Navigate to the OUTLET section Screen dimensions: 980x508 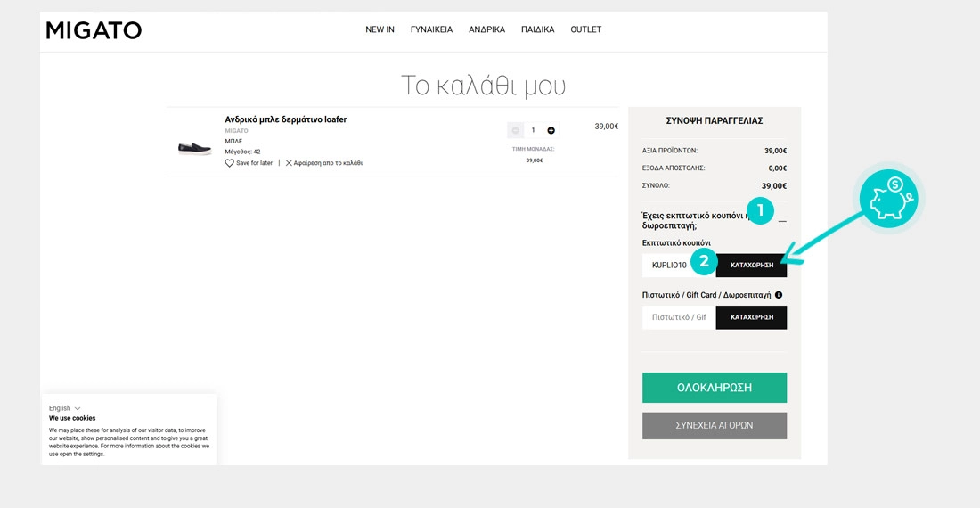(x=585, y=29)
